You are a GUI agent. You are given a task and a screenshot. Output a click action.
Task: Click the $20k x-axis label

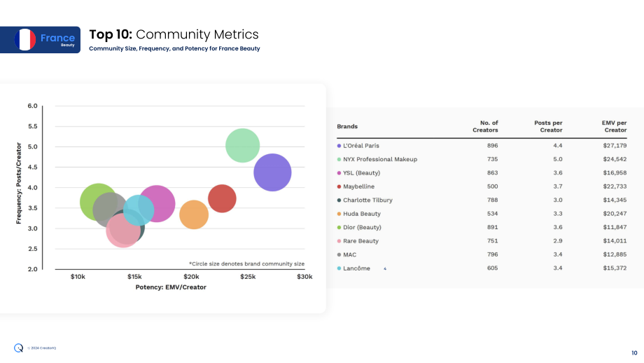pyautogui.click(x=191, y=277)
